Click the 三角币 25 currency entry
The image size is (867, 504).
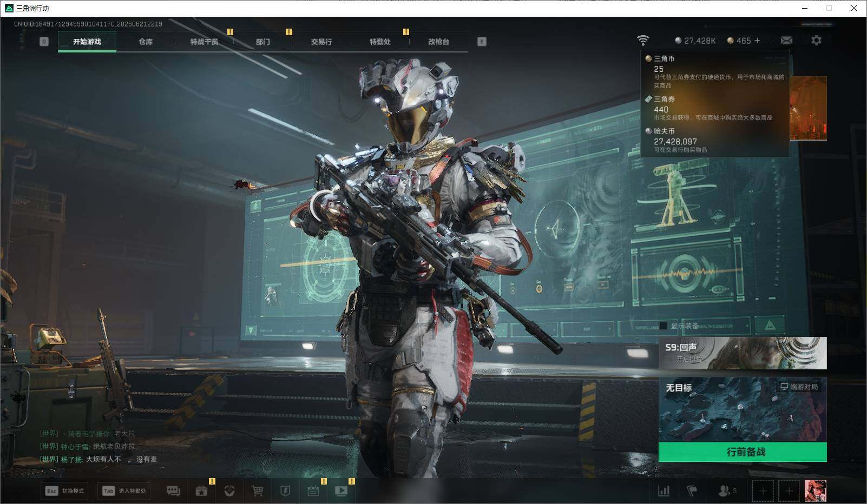(715, 71)
